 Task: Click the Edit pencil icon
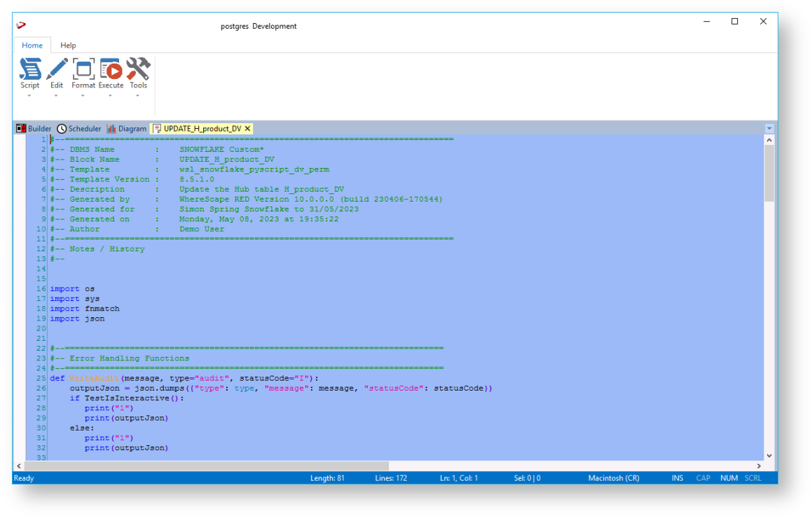click(57, 69)
